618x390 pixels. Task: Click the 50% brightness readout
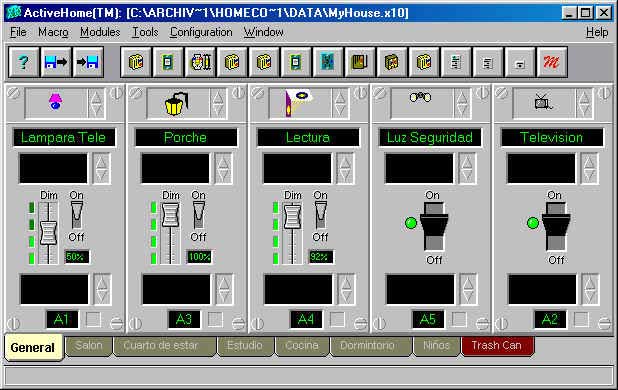(76, 257)
